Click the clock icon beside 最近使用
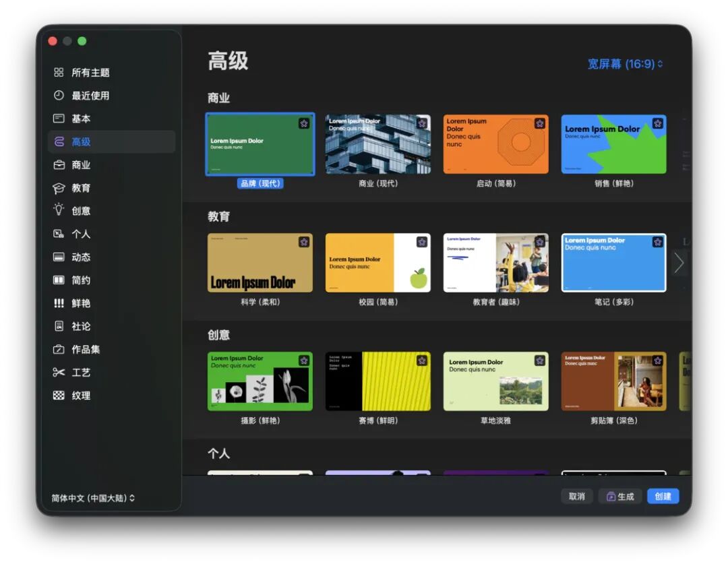 tap(59, 95)
